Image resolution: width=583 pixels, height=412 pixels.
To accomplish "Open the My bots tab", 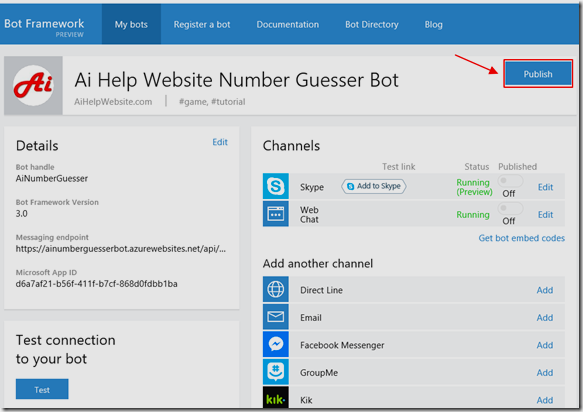I will coord(131,25).
